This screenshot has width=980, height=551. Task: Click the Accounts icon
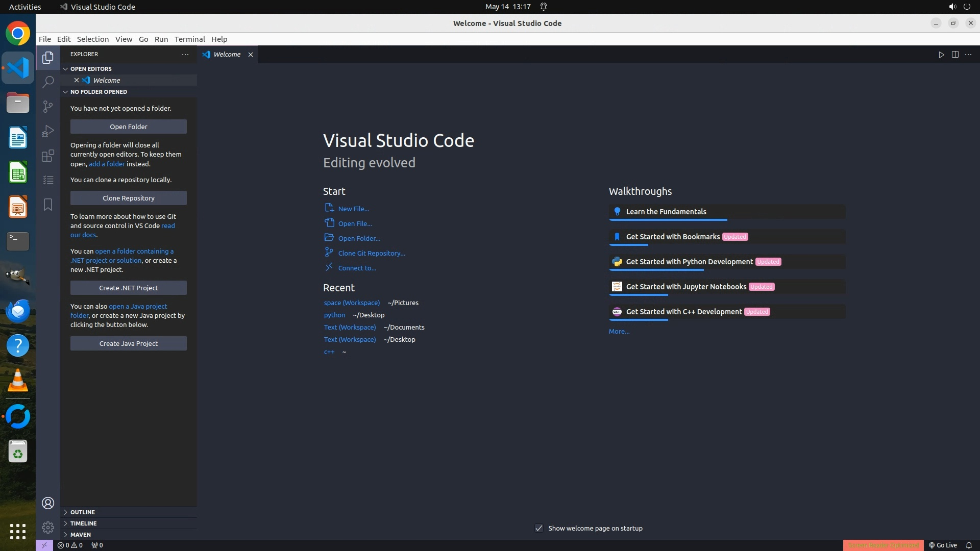click(x=48, y=503)
